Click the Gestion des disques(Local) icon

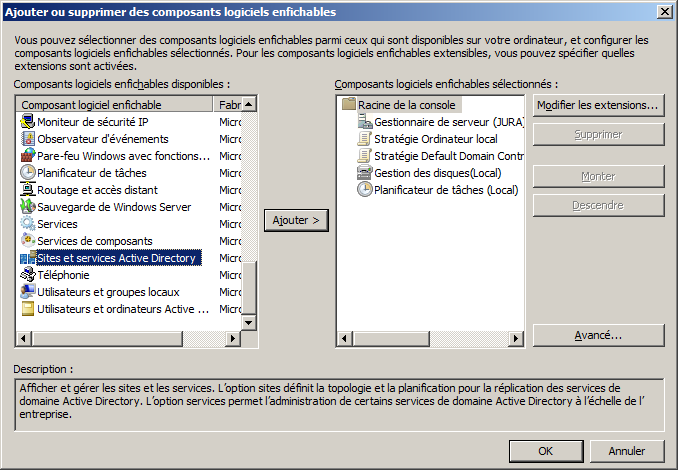point(365,173)
